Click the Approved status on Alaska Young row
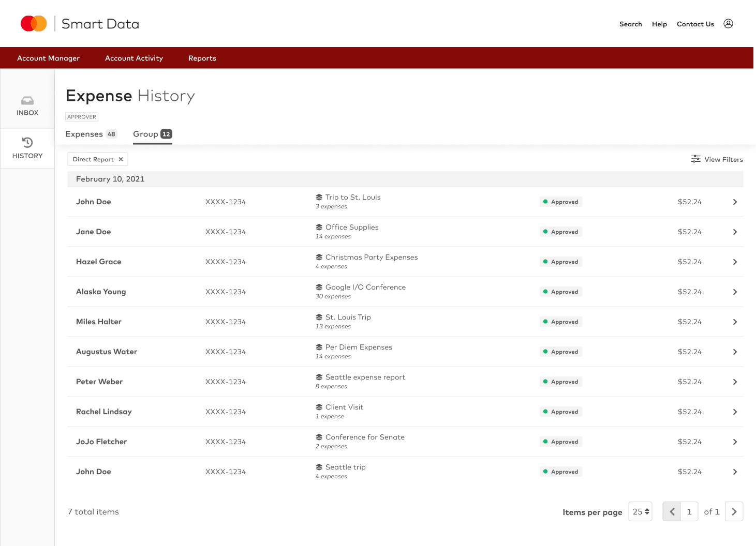 click(561, 292)
